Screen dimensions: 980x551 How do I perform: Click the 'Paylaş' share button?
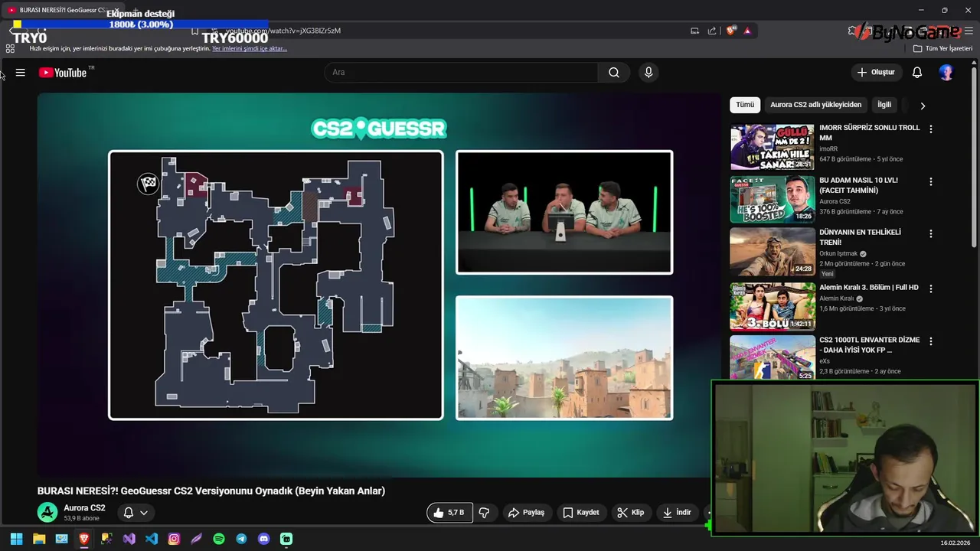point(526,513)
